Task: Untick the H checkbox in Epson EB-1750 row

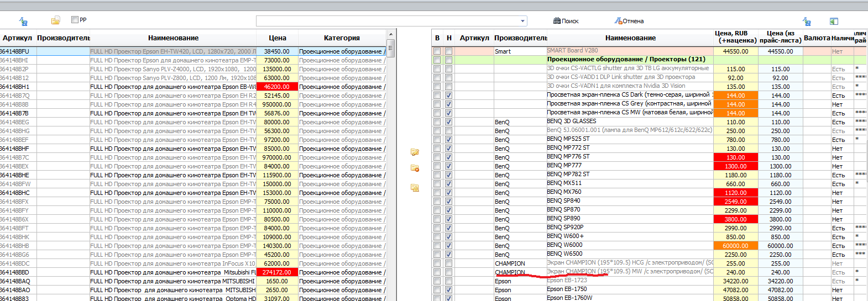Action: click(x=448, y=290)
